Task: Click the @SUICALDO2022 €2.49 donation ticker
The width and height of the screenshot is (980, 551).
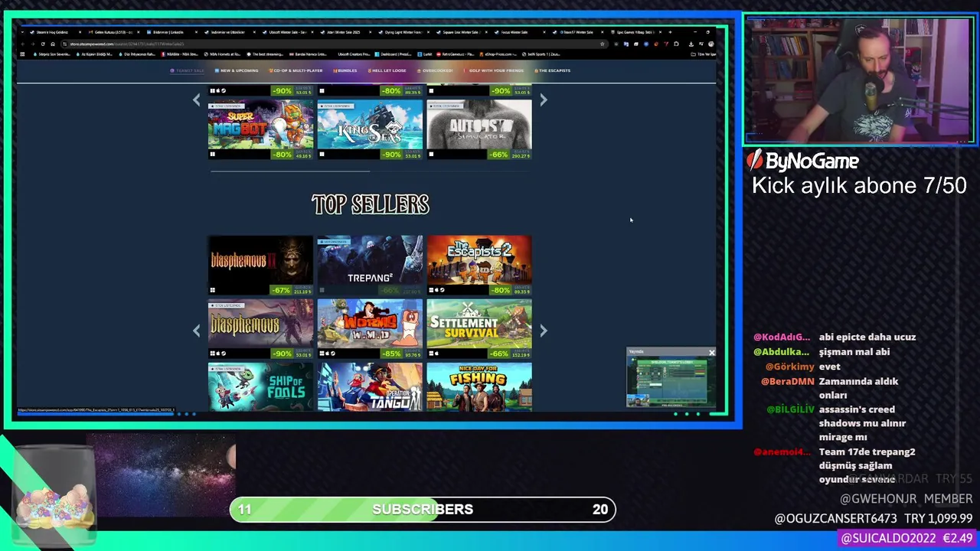Action: pos(906,539)
